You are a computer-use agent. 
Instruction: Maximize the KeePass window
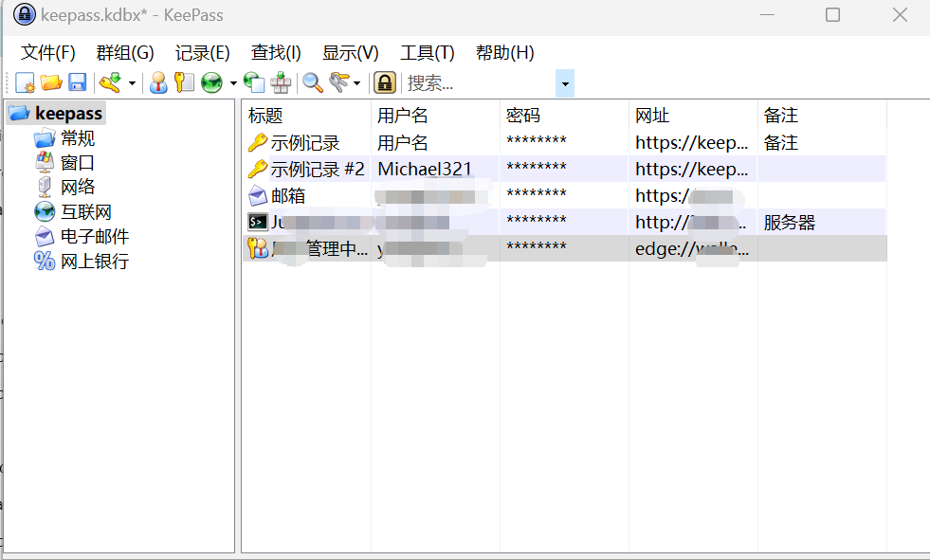click(832, 15)
